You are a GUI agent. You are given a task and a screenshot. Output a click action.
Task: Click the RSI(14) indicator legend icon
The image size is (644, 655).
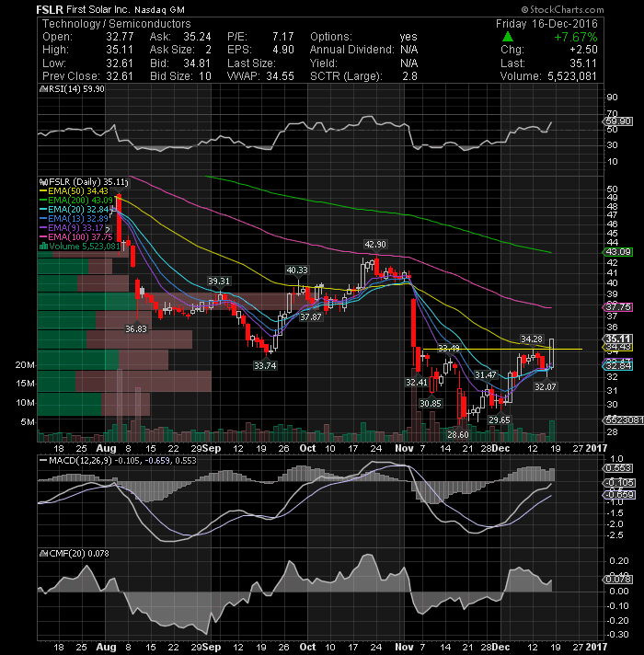click(x=42, y=89)
